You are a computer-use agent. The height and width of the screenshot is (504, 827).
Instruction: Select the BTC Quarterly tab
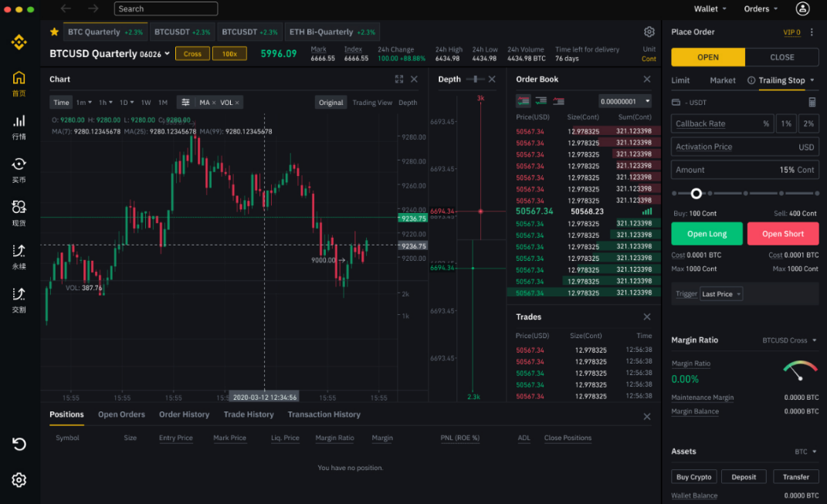(105, 32)
